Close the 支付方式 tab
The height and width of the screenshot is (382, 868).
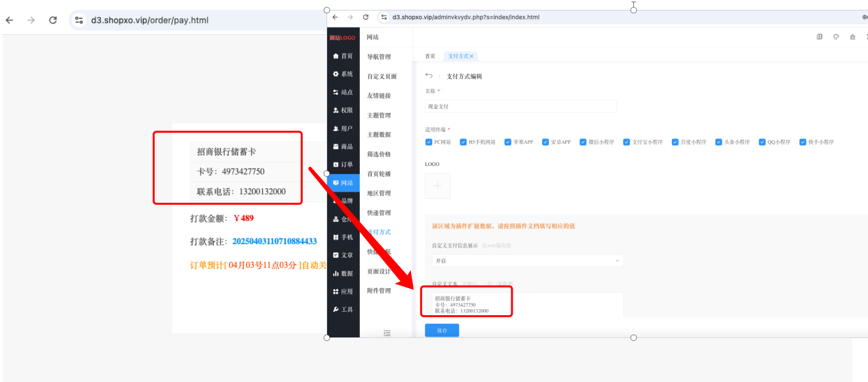(x=471, y=56)
